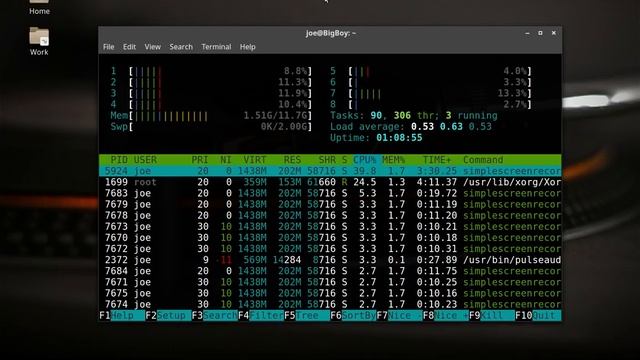This screenshot has width=640, height=360.
Task: Sort by the CPU% column header
Action: 364,160
